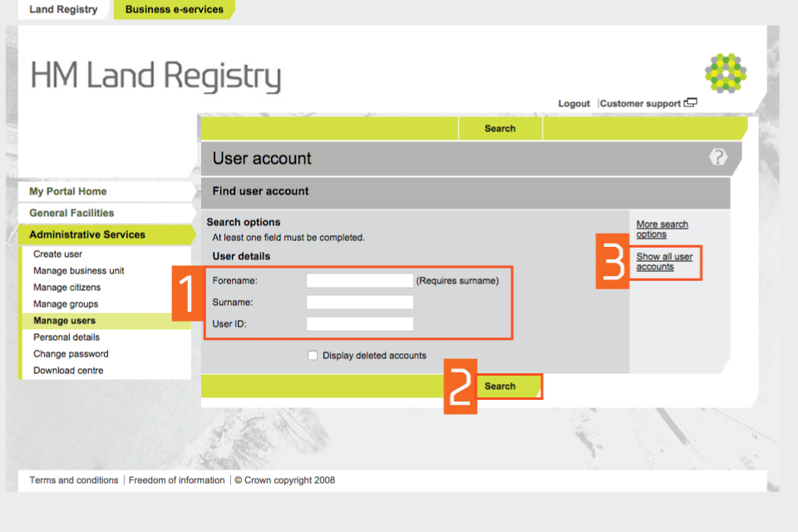This screenshot has width=798, height=532.
Task: Click the top Search button
Action: click(x=500, y=129)
